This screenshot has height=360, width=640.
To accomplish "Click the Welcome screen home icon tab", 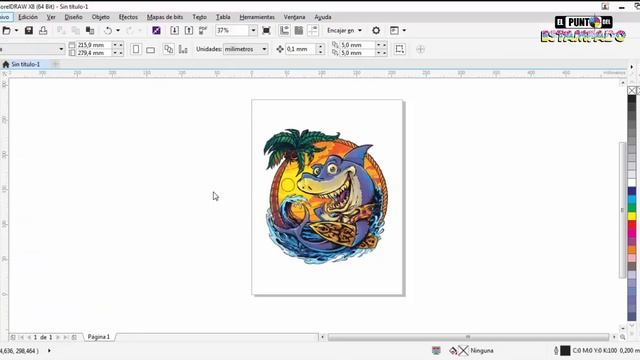I will point(6,64).
